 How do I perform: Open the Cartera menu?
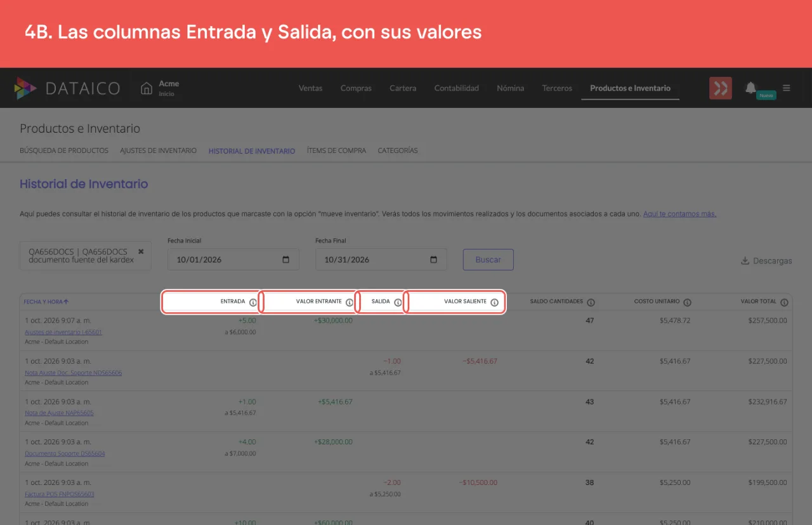pos(403,88)
